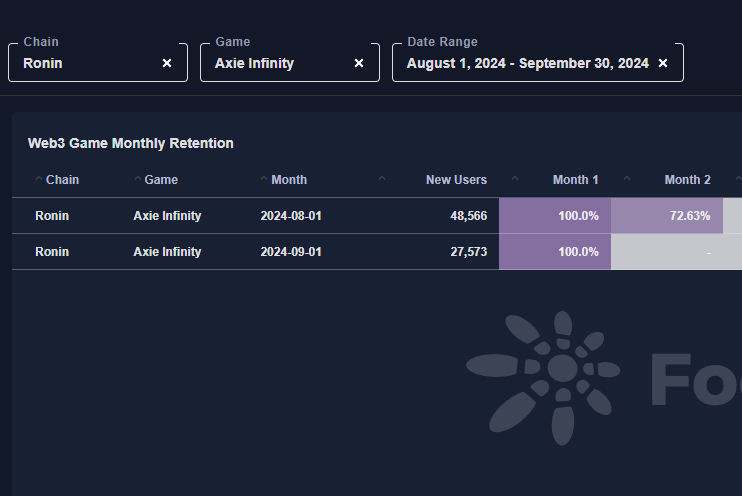Screen dimensions: 742x496
Task: Click Ronin chain cell in 2024-08-01 row
Action: (52, 216)
